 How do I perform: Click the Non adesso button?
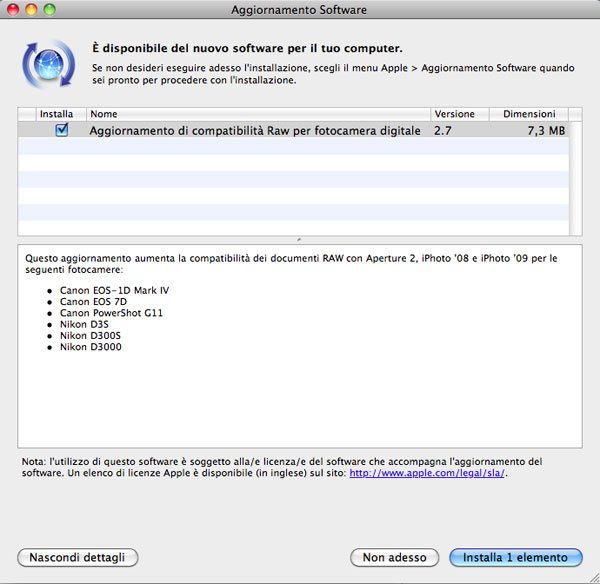[x=394, y=557]
